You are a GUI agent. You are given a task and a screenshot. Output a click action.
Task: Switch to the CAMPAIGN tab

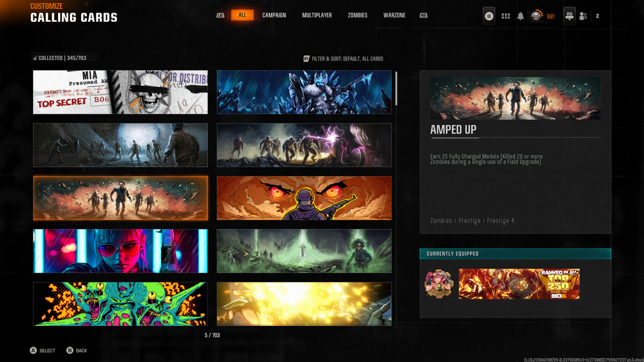click(274, 16)
